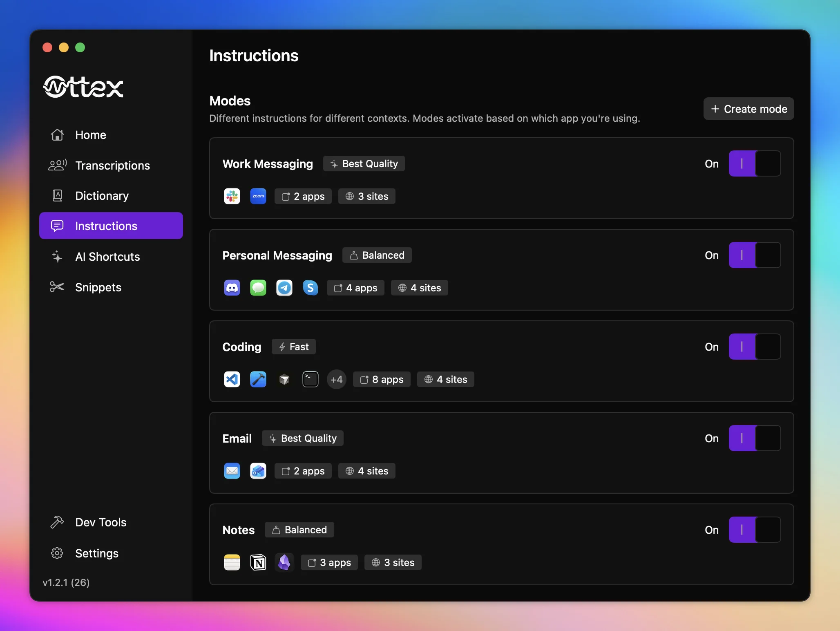This screenshot has height=631, width=840.
Task: Turn off the Work Messaging mode toggle
Action: [x=754, y=163]
